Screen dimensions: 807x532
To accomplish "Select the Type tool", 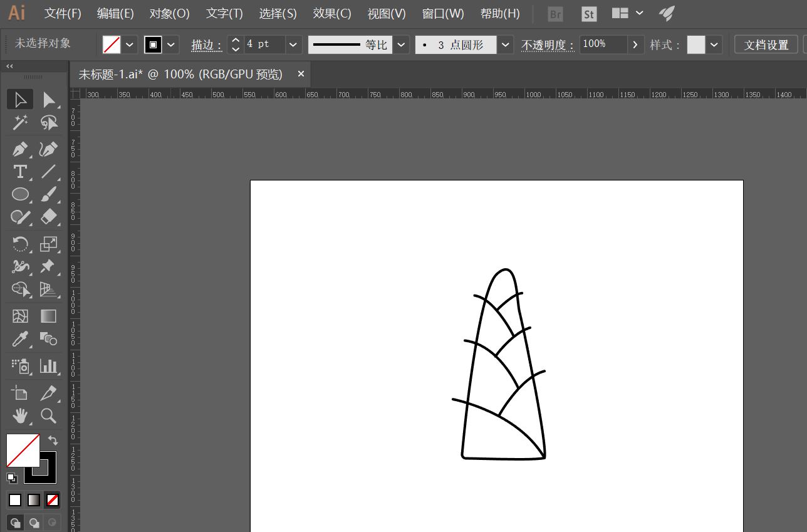I will tap(20, 172).
